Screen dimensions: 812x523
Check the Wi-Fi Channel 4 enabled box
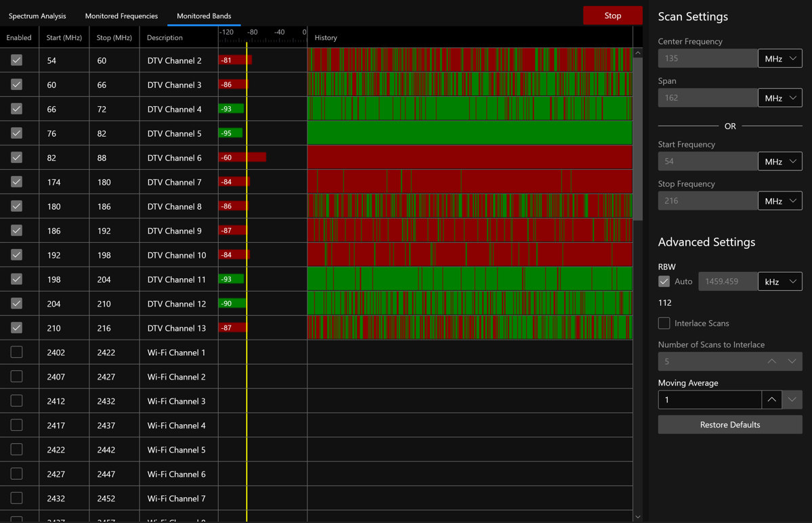click(16, 425)
